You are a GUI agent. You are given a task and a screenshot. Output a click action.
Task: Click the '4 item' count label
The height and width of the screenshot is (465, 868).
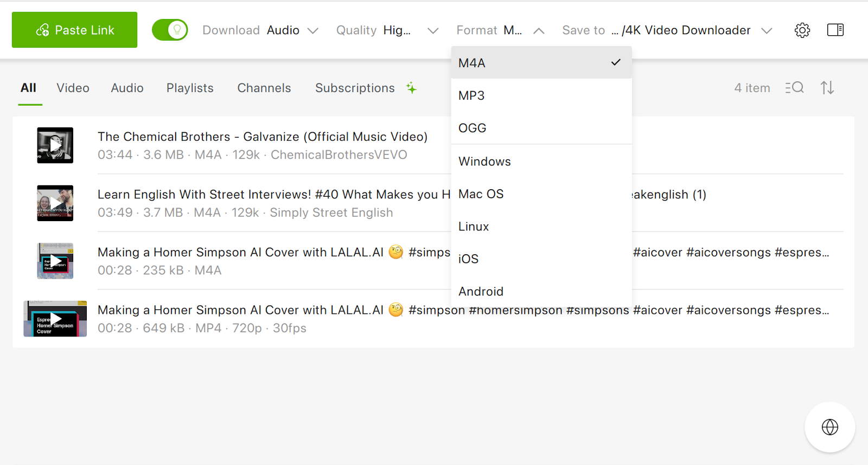point(752,88)
